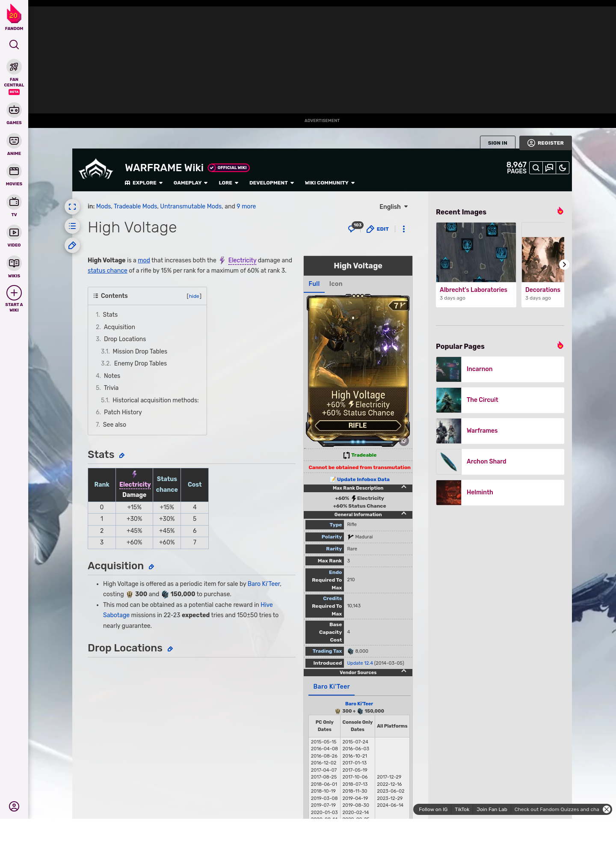
Task: Open the Tradeable Mods category link
Action: pyautogui.click(x=136, y=206)
